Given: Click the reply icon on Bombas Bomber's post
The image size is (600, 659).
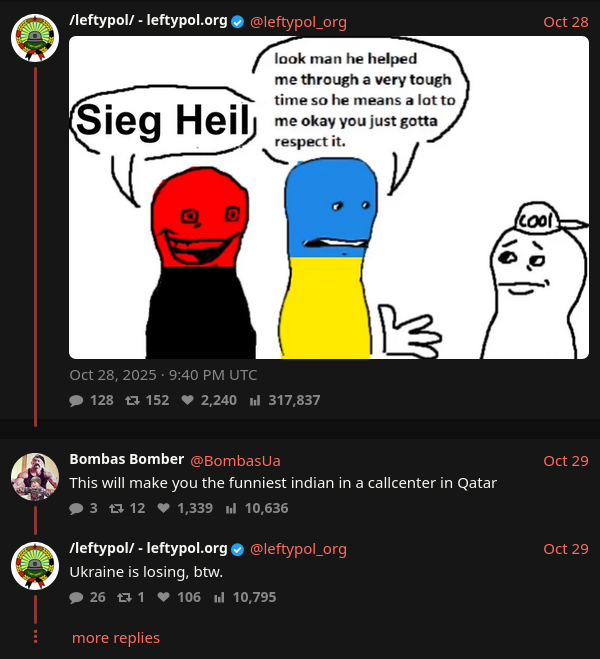Looking at the screenshot, I should (x=76, y=509).
